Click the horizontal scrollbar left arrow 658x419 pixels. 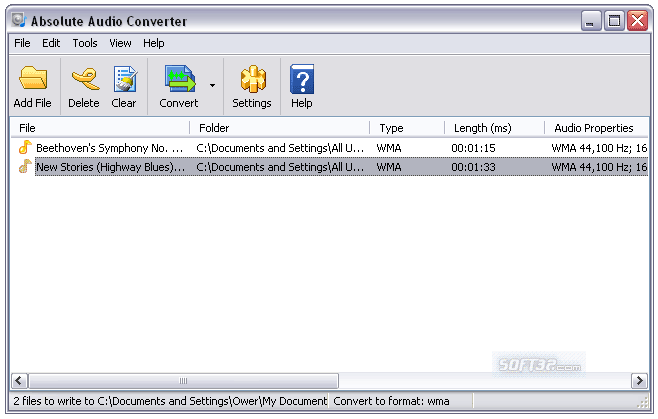point(19,381)
